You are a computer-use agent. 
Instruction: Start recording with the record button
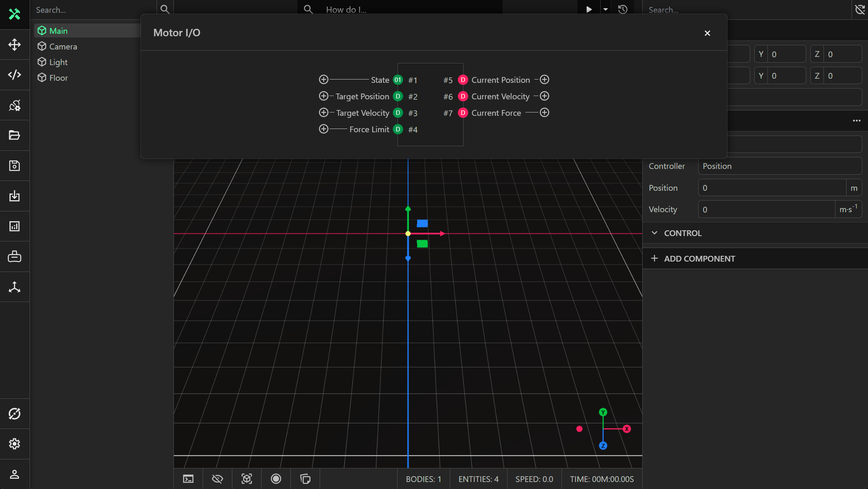tap(276, 479)
